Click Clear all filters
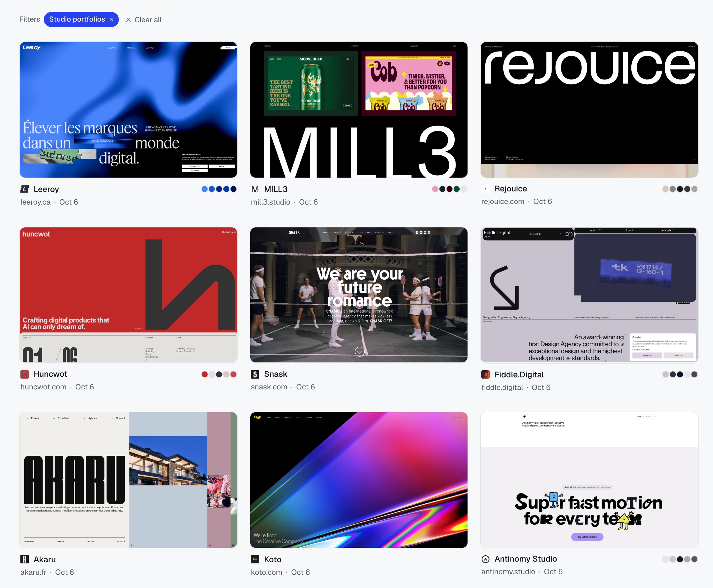This screenshot has height=588, width=713. (144, 19)
